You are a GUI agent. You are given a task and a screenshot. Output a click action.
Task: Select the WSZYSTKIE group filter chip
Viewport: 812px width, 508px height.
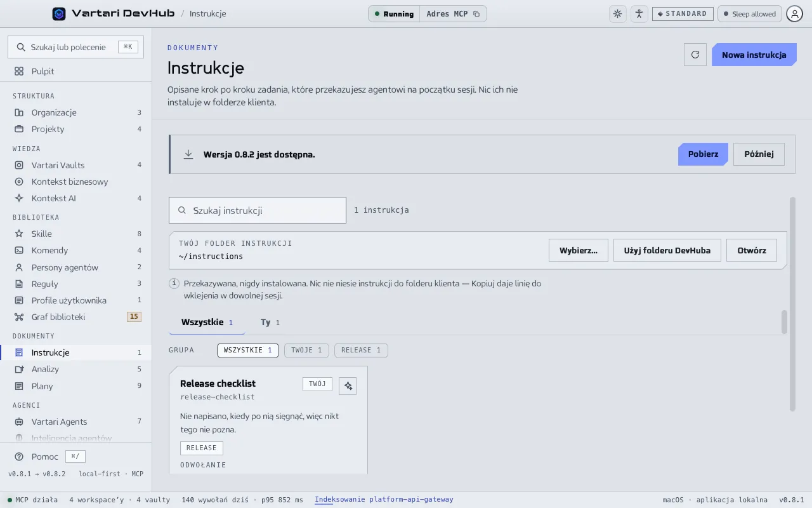(248, 350)
